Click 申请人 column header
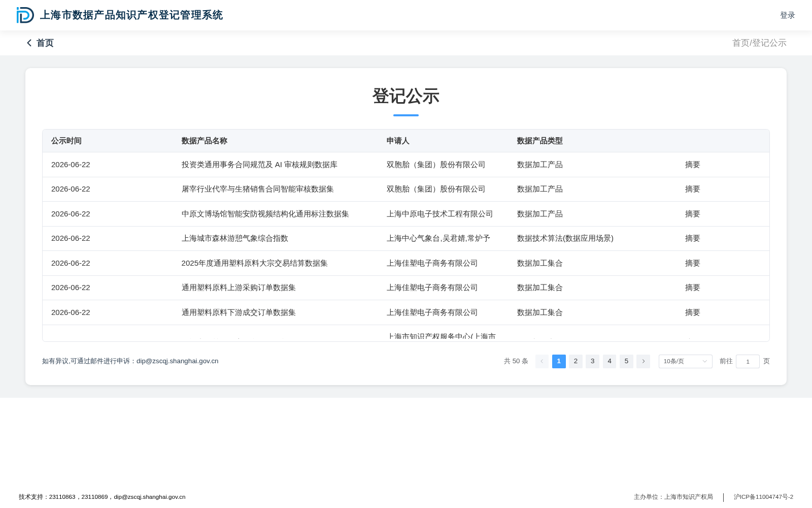Screen dimensions: 812x508 [x=398, y=141]
